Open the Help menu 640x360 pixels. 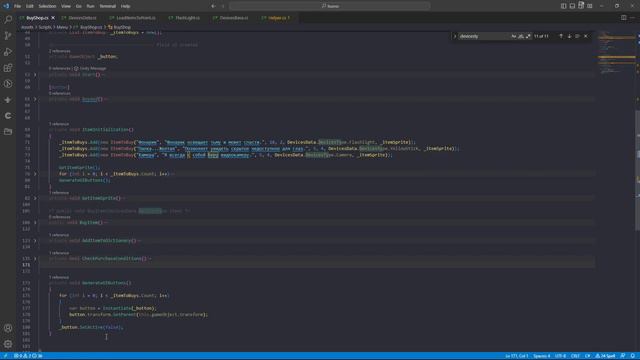(x=125, y=6)
